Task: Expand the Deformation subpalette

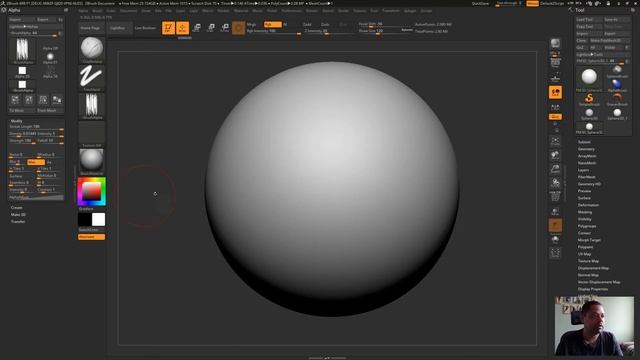Action: [588, 205]
